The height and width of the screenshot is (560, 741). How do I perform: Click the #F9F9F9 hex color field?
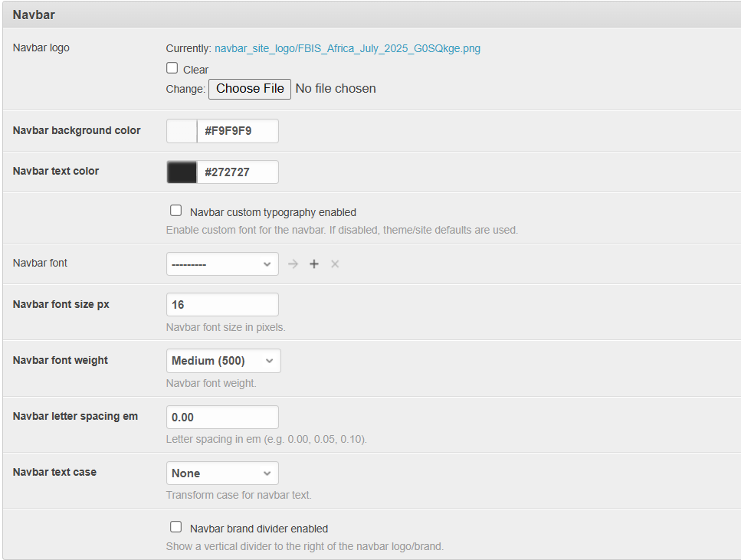point(237,131)
